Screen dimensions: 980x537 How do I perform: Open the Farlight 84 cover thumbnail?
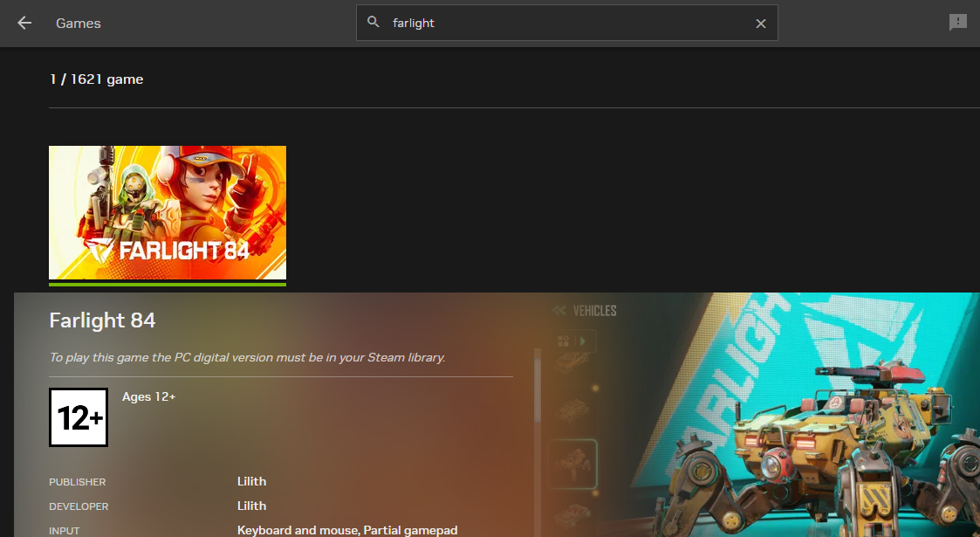(x=167, y=213)
